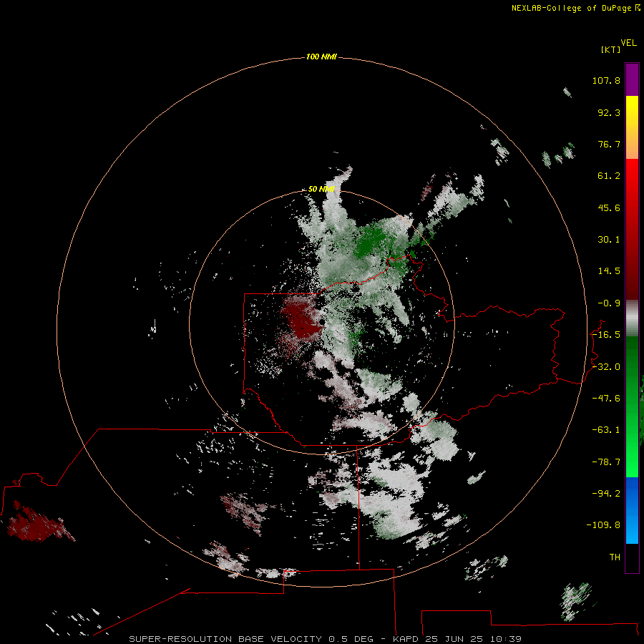Viewport: 644px width, 644px height.
Task: Click the KAPD station identifier
Action: point(406,639)
